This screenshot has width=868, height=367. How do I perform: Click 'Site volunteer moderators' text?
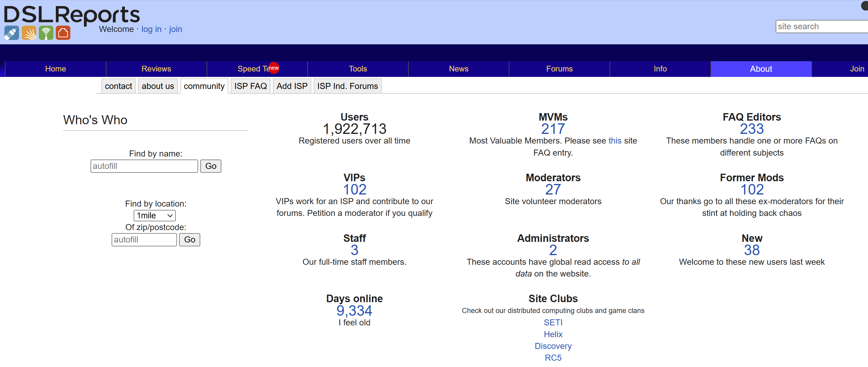[553, 201]
